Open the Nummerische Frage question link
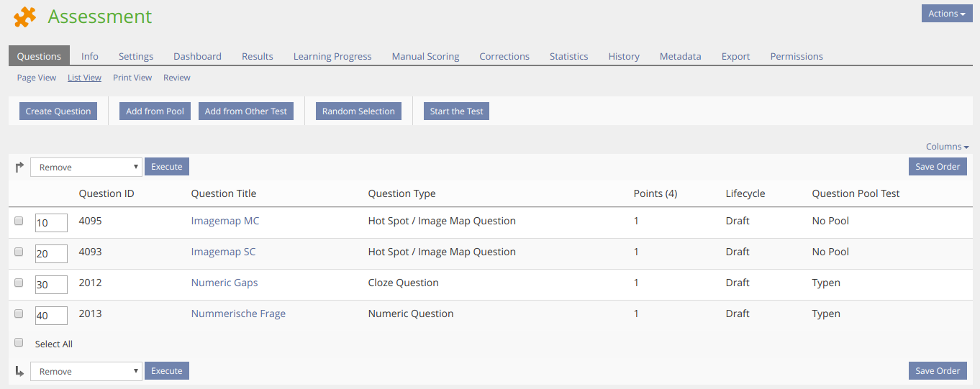This screenshot has height=389, width=980. click(x=238, y=314)
